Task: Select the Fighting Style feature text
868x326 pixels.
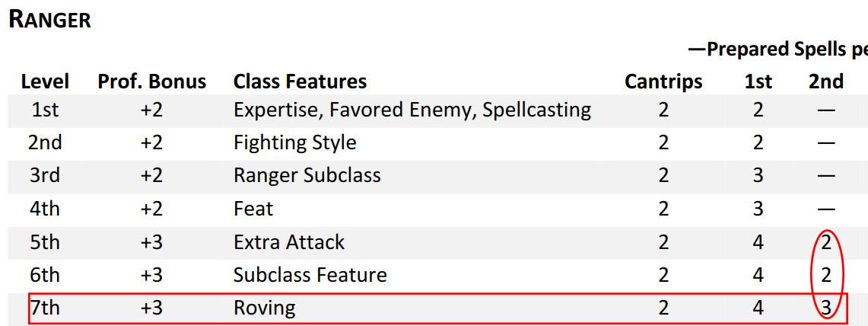Action: pyautogui.click(x=295, y=142)
